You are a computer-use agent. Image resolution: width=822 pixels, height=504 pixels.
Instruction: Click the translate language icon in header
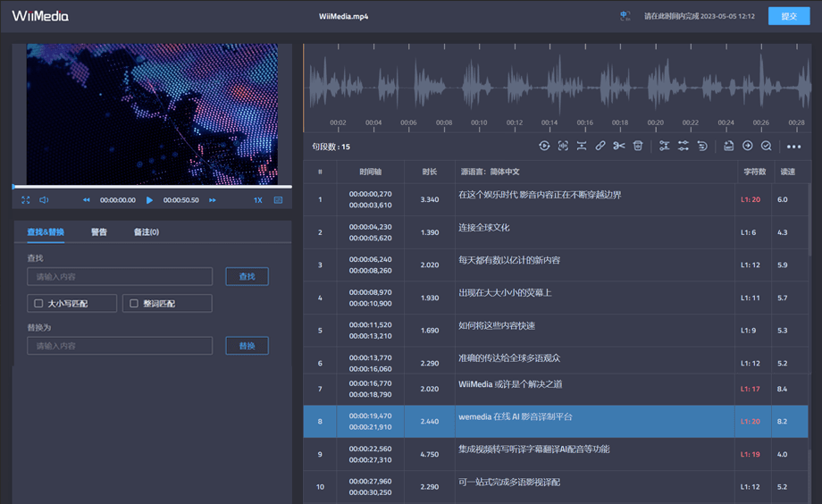(625, 16)
